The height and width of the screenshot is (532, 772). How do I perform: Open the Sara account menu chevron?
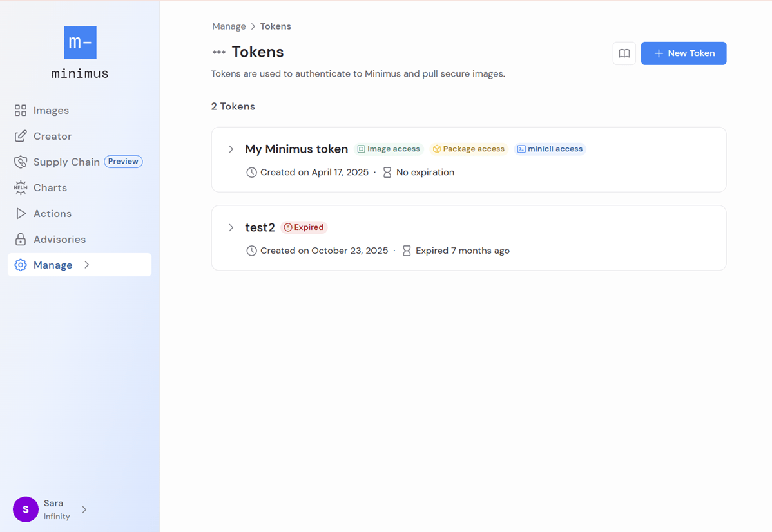(x=84, y=509)
